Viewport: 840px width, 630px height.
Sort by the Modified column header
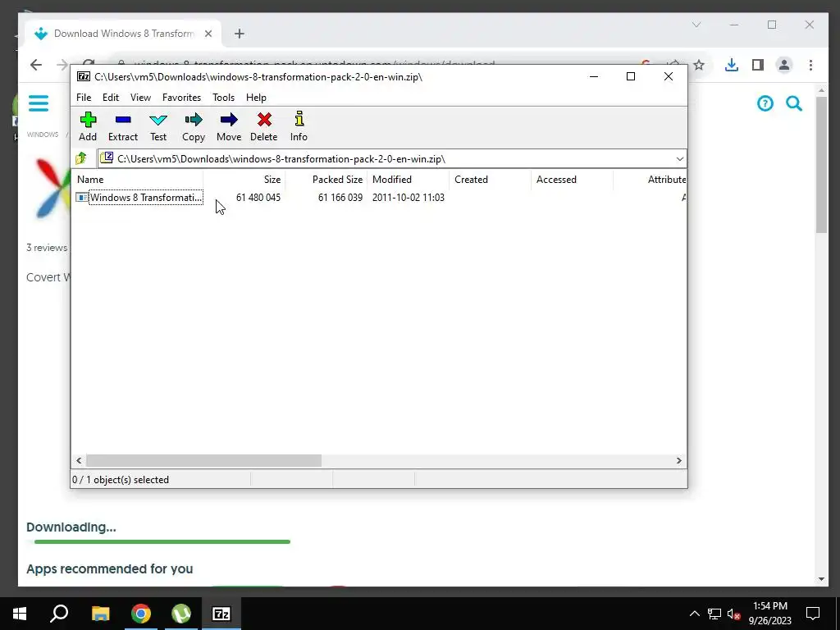point(408,180)
